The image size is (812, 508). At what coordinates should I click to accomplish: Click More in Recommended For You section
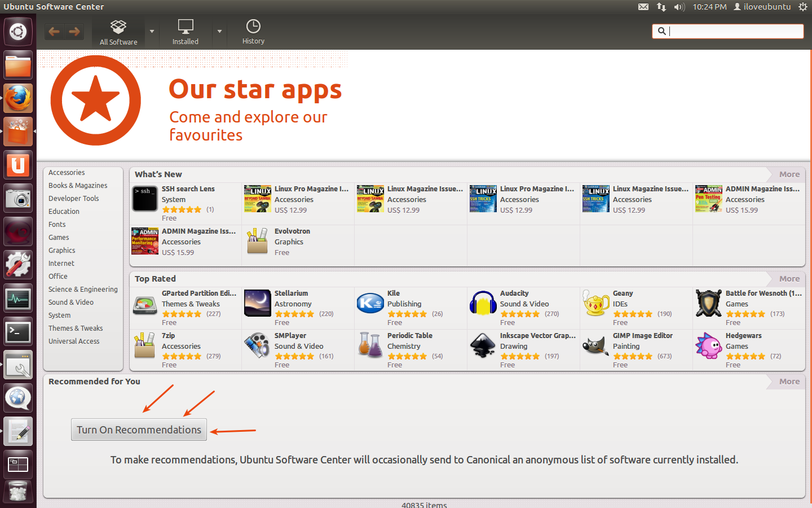789,382
